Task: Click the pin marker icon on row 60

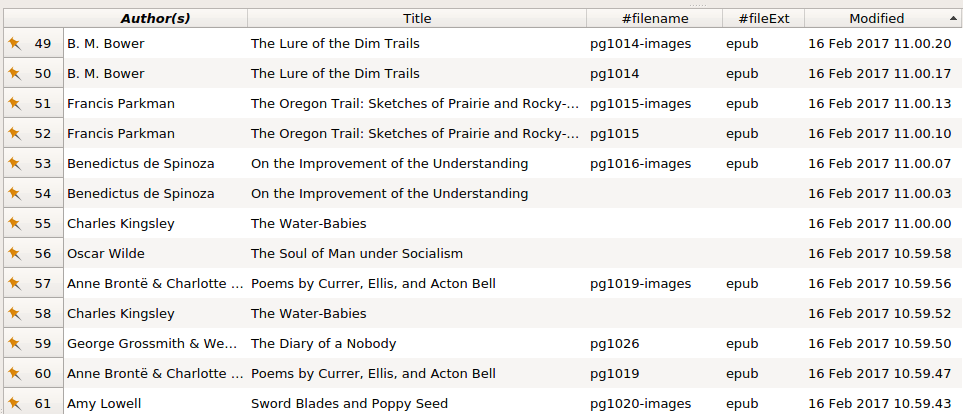Action: (15, 374)
